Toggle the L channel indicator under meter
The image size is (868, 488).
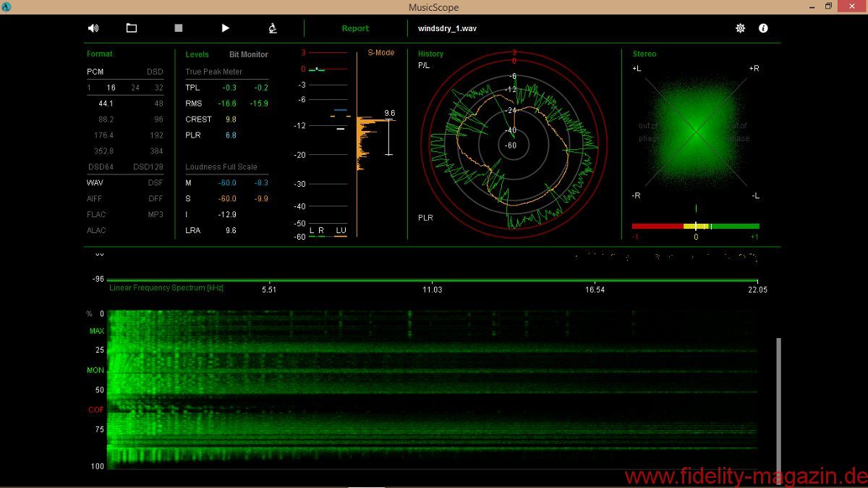pyautogui.click(x=312, y=230)
